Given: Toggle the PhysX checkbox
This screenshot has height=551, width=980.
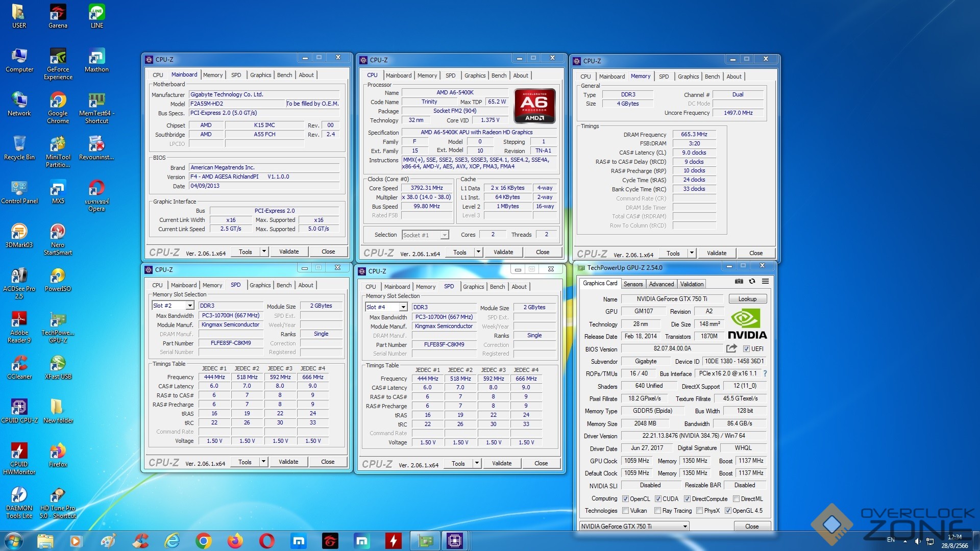Looking at the screenshot, I should 700,511.
